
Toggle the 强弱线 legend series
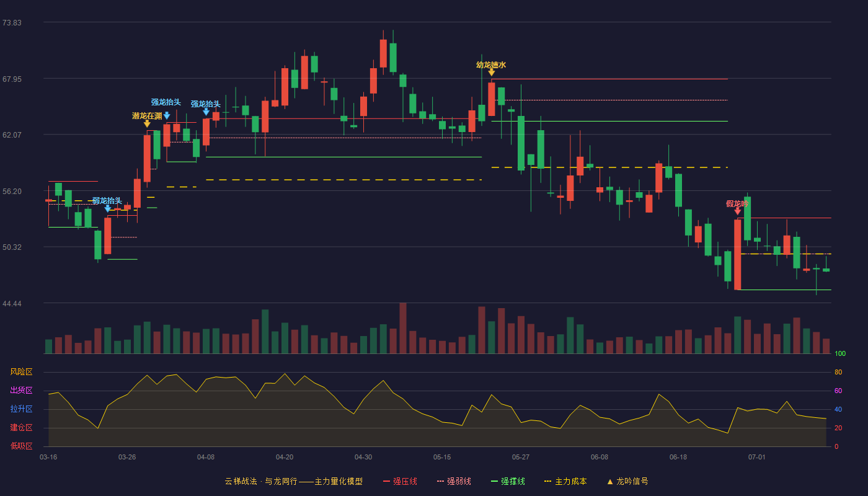[454, 481]
